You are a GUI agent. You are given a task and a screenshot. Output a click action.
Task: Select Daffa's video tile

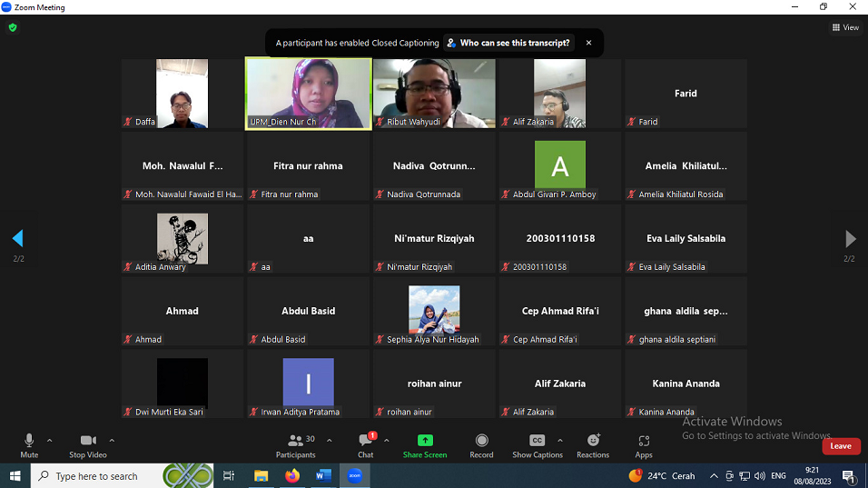click(x=182, y=94)
